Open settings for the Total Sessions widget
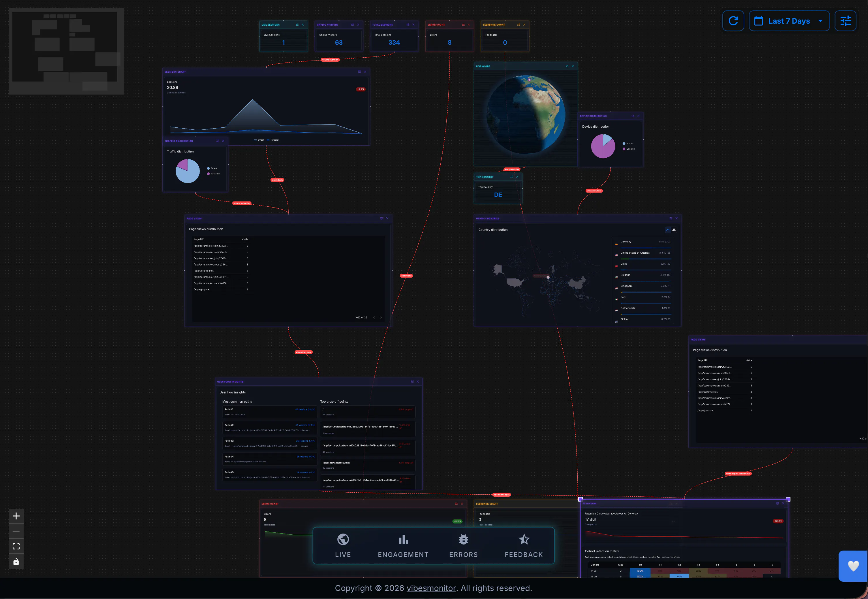Image resolution: width=868 pixels, height=599 pixels. coord(408,25)
